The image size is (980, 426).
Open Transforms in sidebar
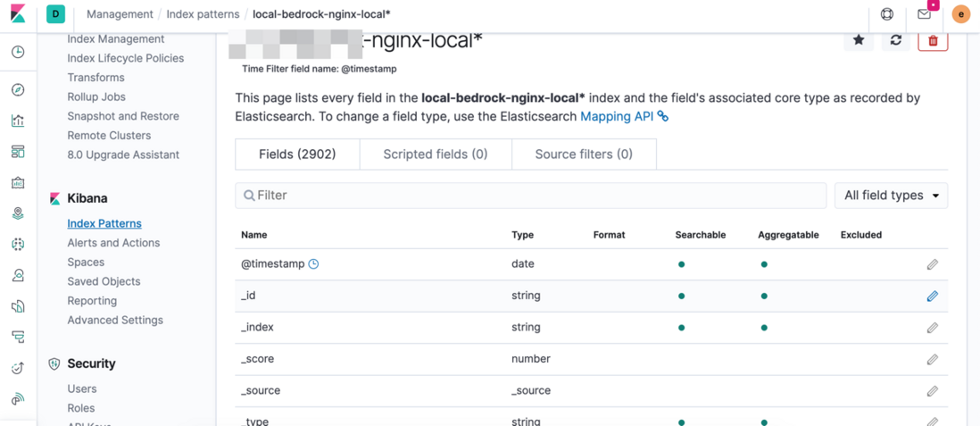[96, 78]
